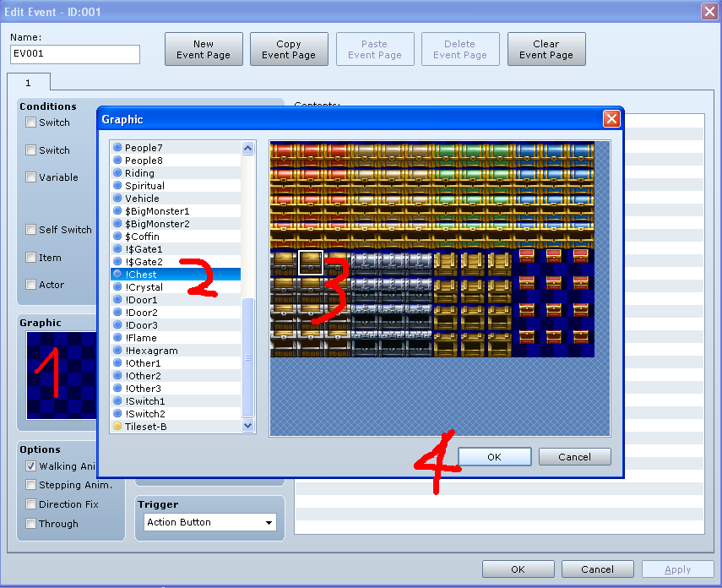Select the People7 graphic icon
722x588 pixels.
pyautogui.click(x=117, y=148)
